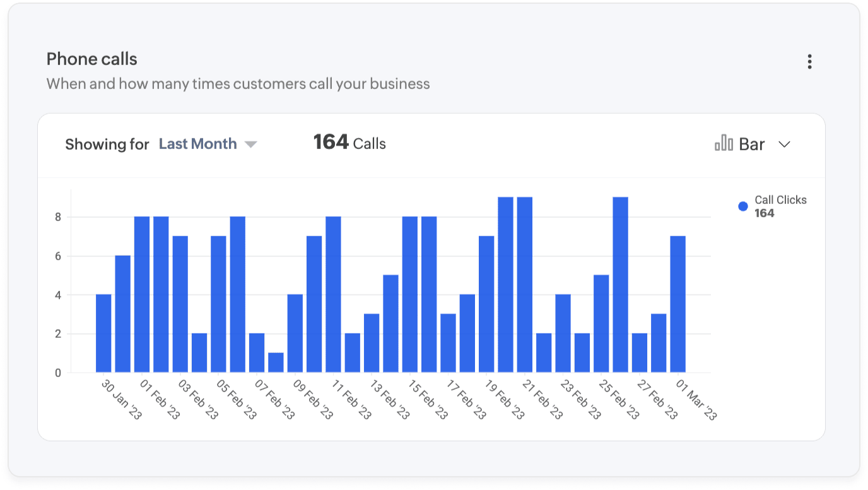Screen dimensions: 868x490
Task: Click the bar above 01 Feb '23
Action: pyautogui.click(x=142, y=294)
